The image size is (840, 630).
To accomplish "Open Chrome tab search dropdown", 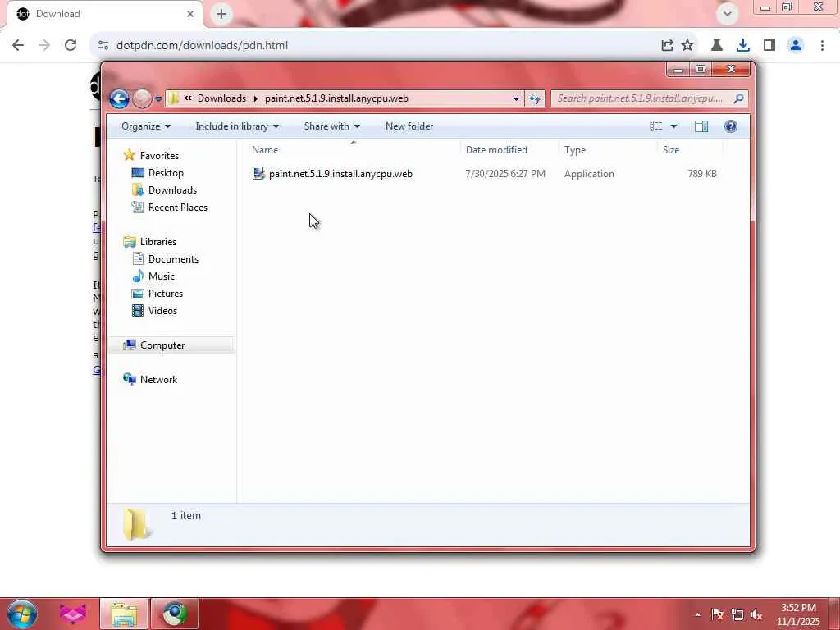I will [727, 14].
